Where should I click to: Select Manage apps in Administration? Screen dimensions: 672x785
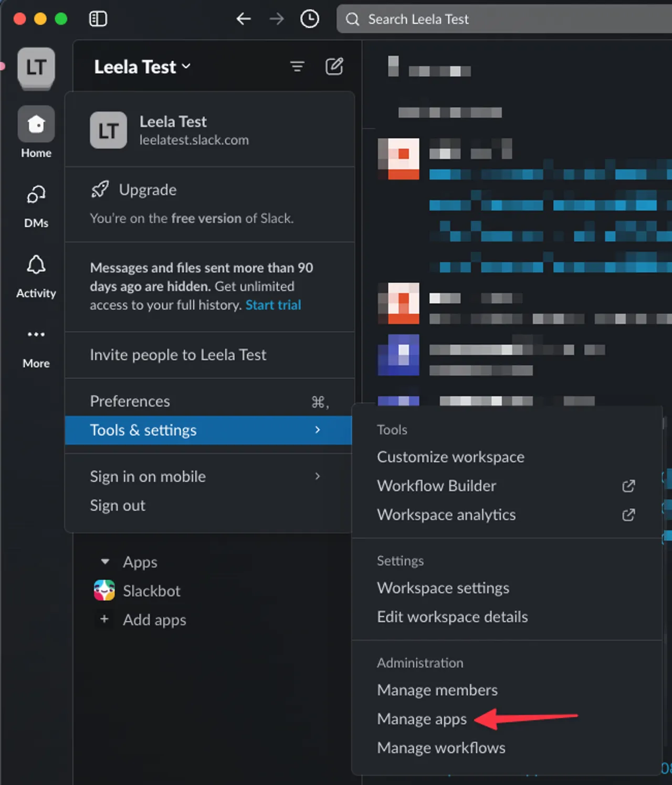point(422,719)
